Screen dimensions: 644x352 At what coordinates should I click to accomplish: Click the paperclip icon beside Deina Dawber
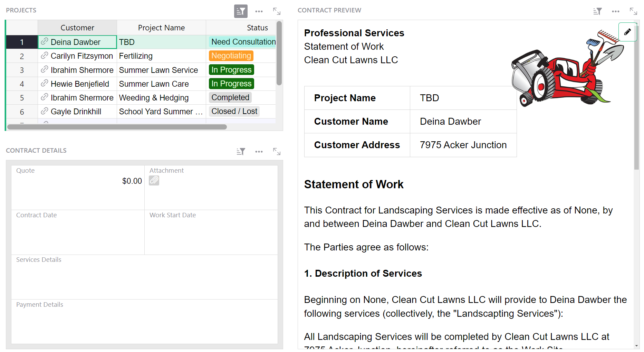pos(44,42)
